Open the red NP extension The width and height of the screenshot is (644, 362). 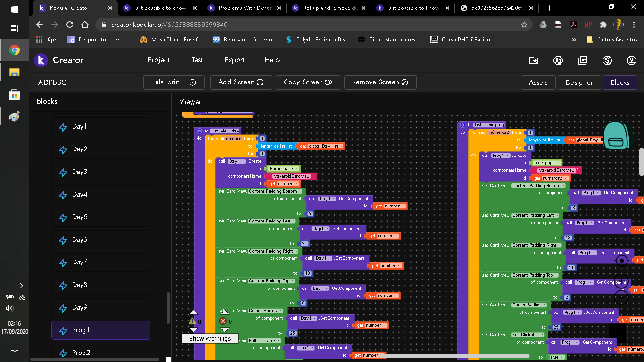(588, 25)
